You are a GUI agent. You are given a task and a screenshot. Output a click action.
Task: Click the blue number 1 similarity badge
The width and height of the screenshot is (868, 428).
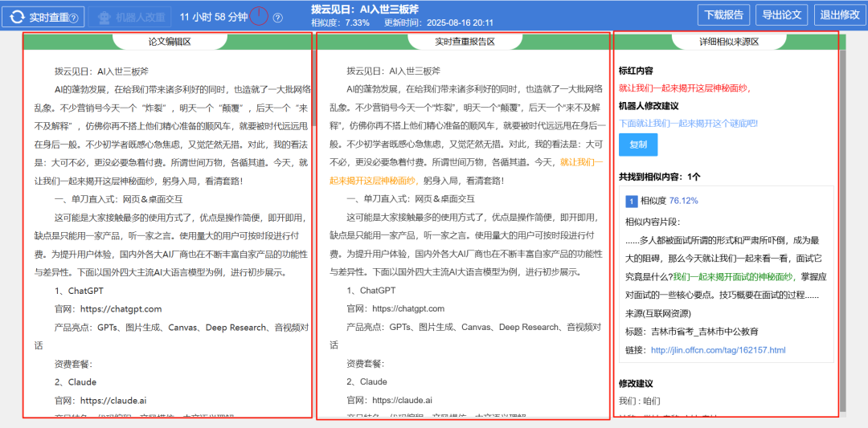coord(632,201)
